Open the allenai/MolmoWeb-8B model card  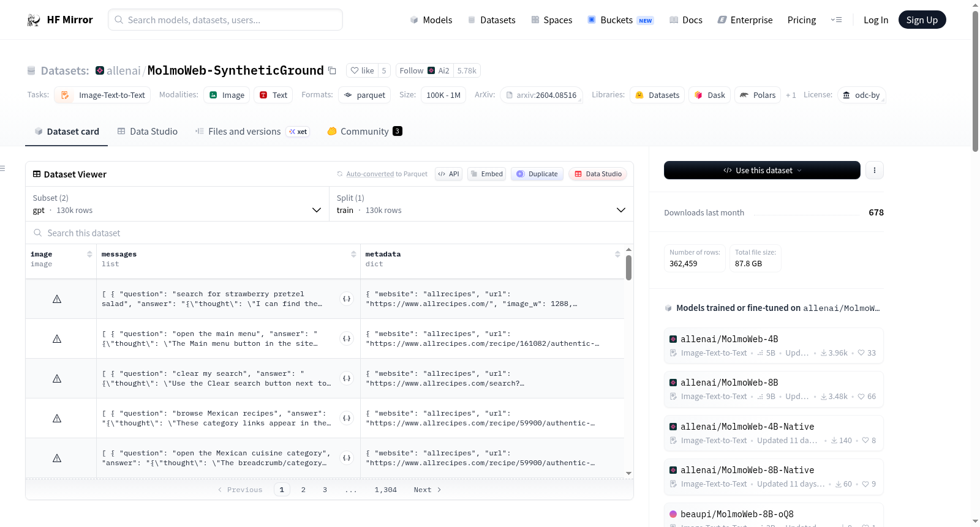click(x=774, y=389)
